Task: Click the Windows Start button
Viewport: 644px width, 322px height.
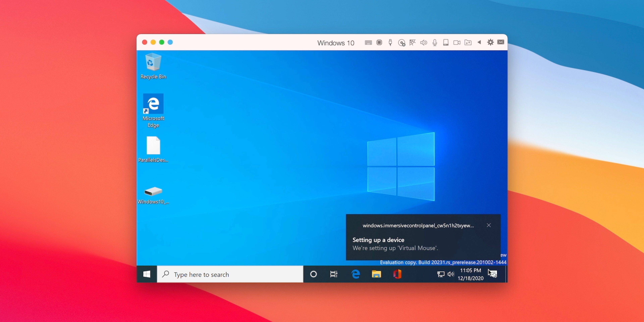Action: 147,274
